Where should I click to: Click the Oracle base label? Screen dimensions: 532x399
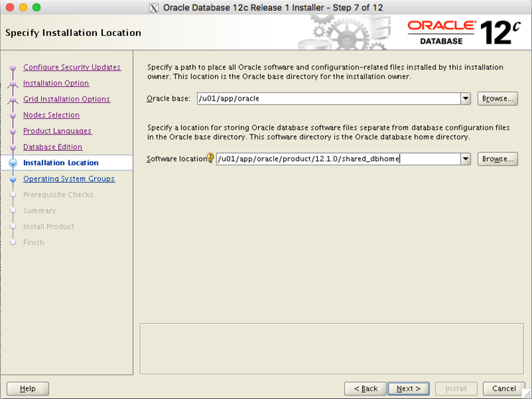[168, 98]
